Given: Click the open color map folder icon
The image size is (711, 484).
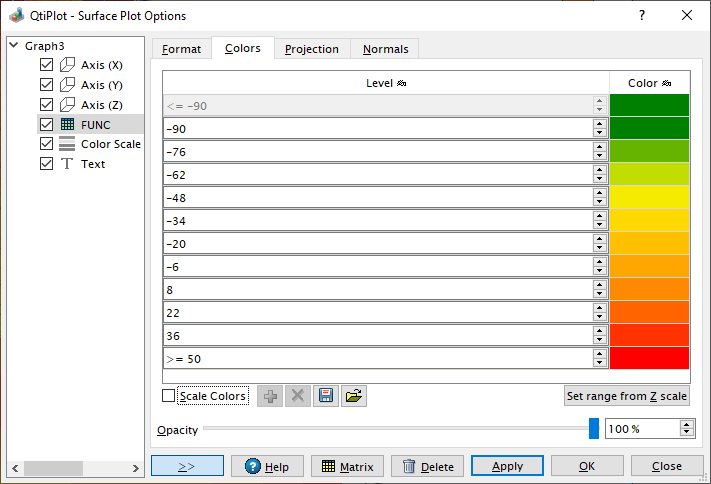Looking at the screenshot, I should point(353,396).
